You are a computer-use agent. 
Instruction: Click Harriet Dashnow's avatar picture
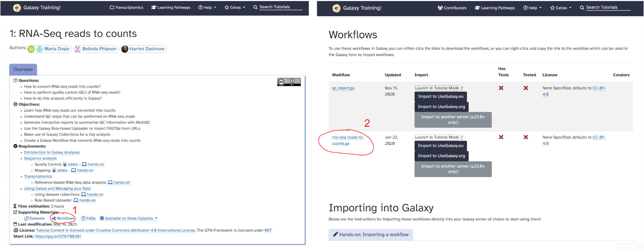point(125,49)
